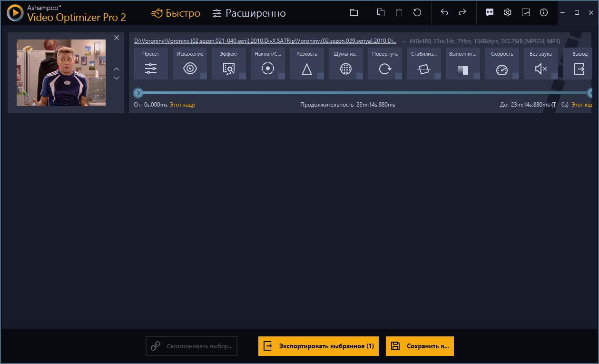
Task: Open the Искажение (distortion) eye tool
Action: coord(190,69)
